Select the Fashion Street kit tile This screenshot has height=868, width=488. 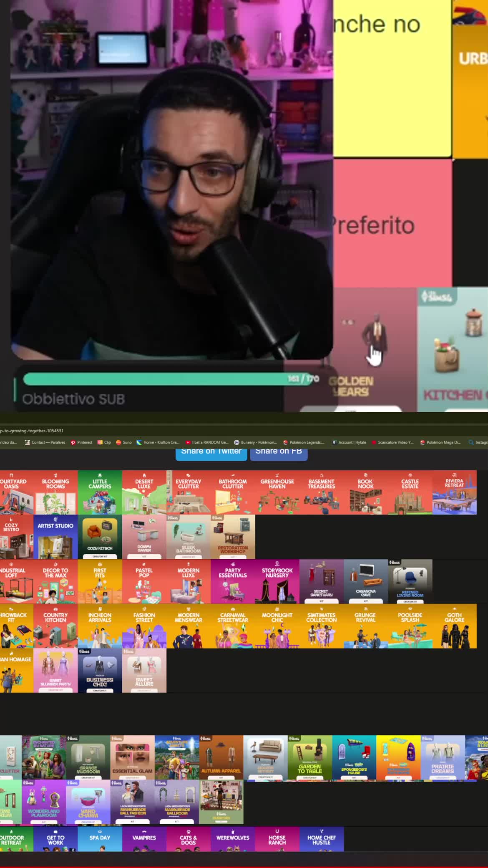tap(144, 626)
